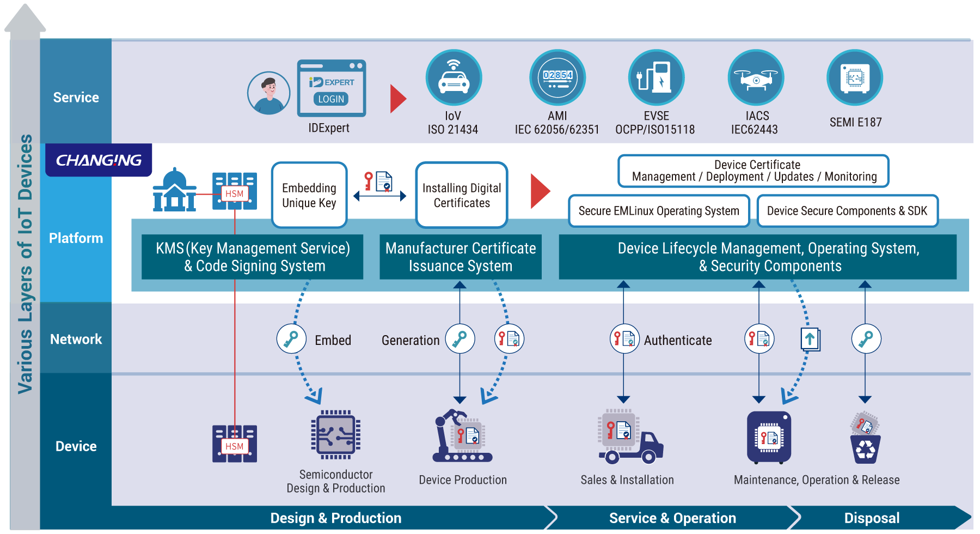Click the government building icon
Viewport: 980px width, 534px height.
(x=174, y=190)
